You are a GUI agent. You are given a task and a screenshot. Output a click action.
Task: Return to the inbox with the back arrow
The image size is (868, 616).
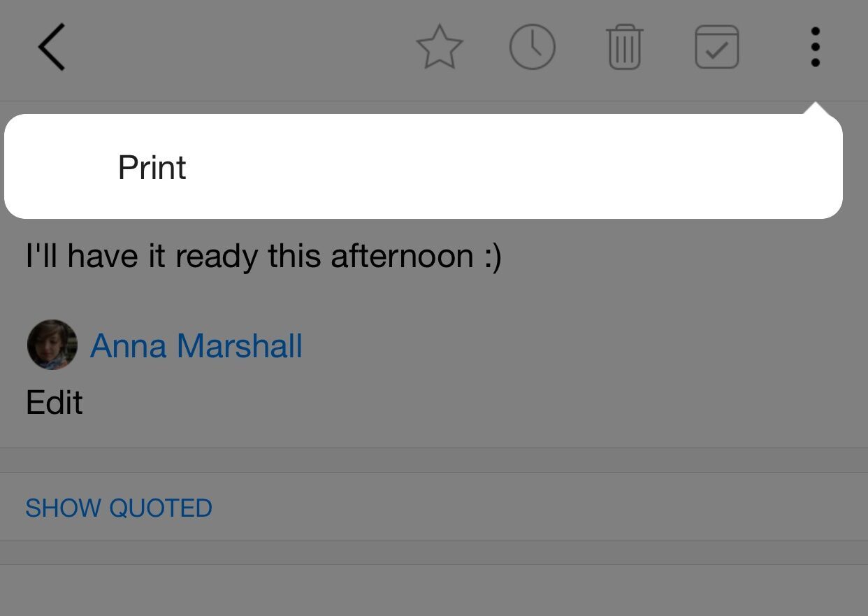tap(51, 47)
